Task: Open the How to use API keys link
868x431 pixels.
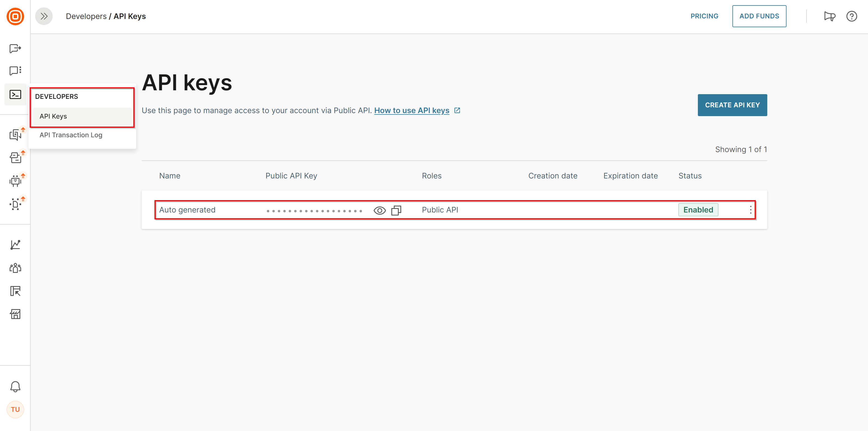Action: (x=411, y=111)
